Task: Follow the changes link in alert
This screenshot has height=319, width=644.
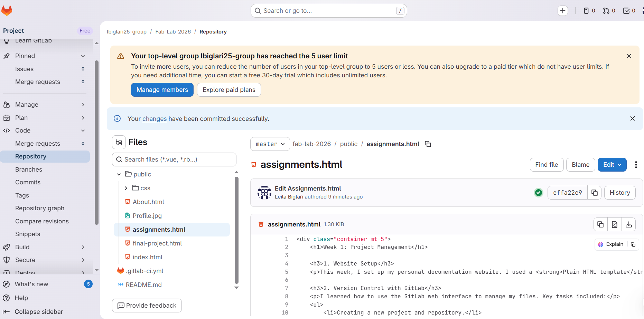Action: (x=155, y=119)
